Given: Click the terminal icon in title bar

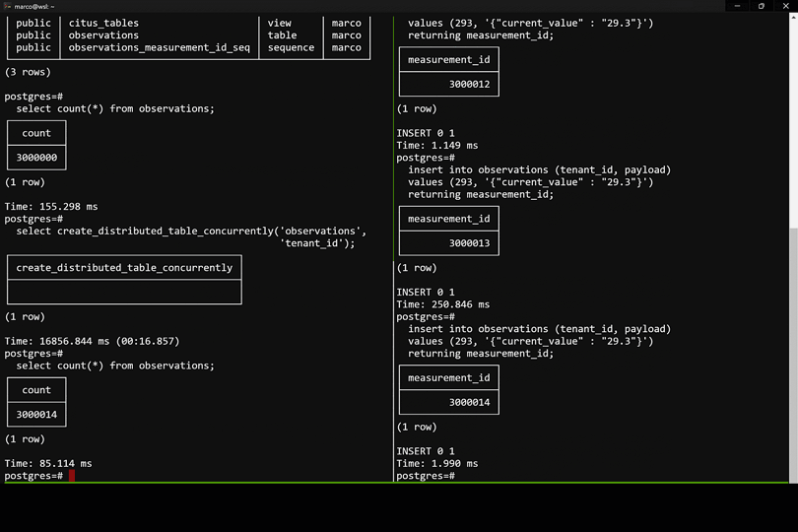Looking at the screenshot, I should point(7,6).
